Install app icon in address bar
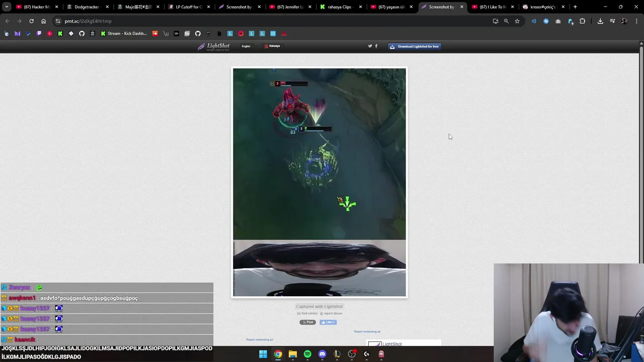 click(x=496, y=21)
